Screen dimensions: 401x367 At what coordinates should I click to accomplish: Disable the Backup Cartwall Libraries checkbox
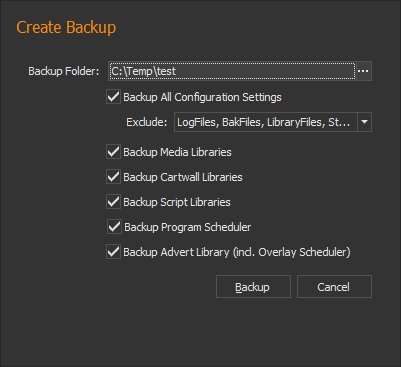pos(113,177)
